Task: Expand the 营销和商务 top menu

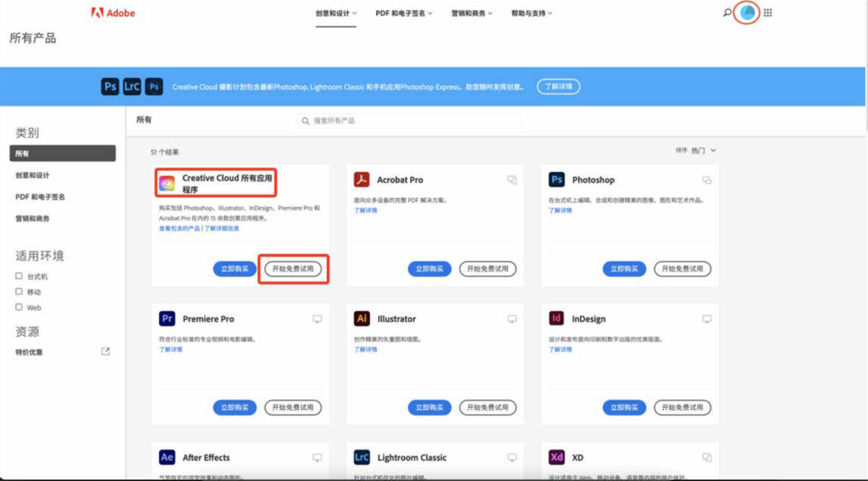Action: tap(472, 14)
